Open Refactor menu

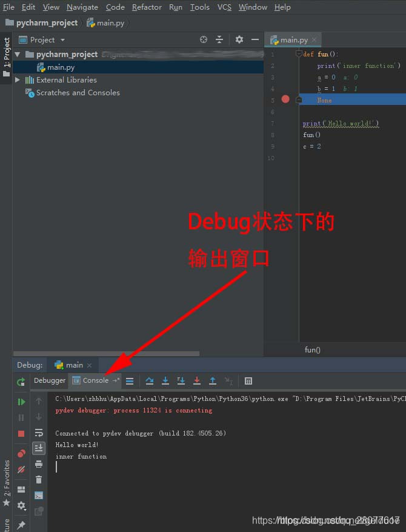pyautogui.click(x=147, y=7)
